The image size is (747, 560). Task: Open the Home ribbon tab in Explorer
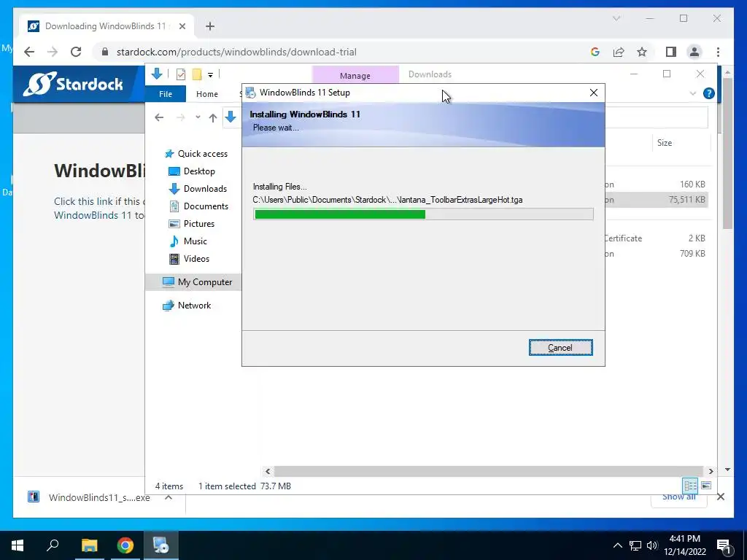(x=206, y=94)
